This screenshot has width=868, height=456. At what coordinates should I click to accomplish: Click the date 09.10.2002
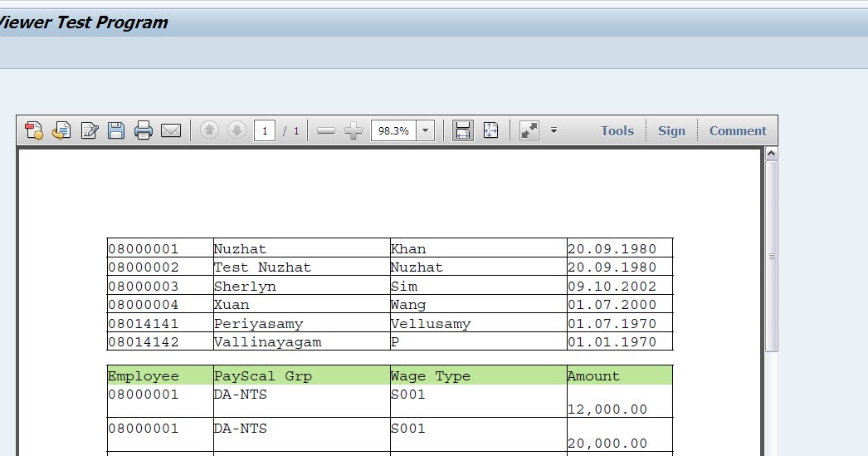[612, 286]
